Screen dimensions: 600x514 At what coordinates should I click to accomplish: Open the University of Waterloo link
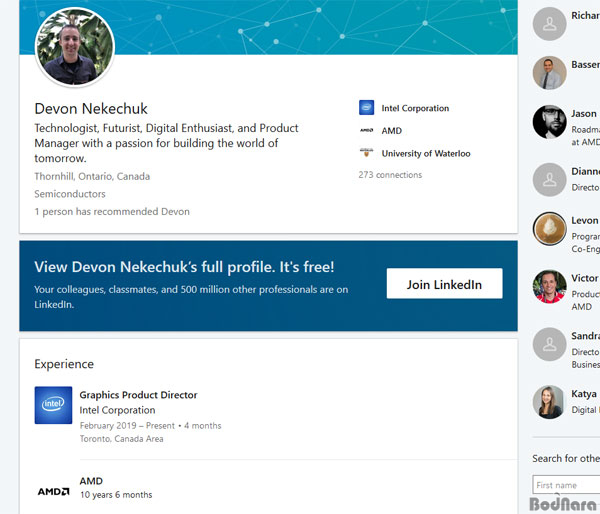tap(426, 153)
